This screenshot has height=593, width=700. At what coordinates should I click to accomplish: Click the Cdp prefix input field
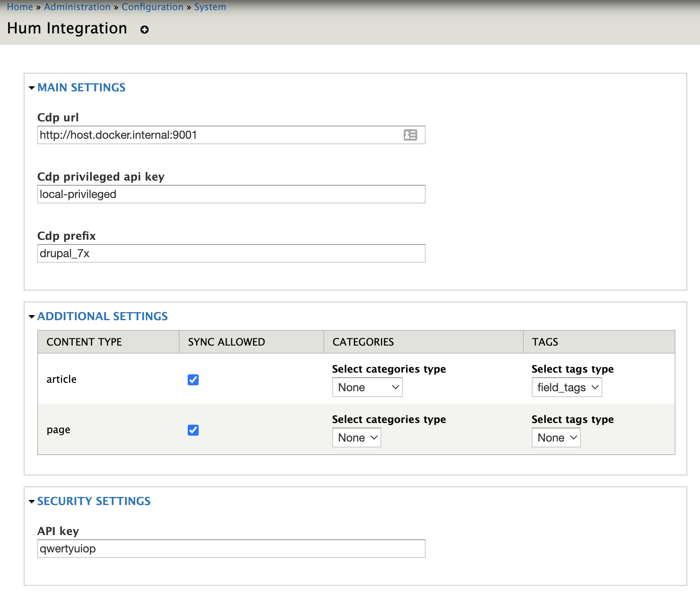pos(231,253)
